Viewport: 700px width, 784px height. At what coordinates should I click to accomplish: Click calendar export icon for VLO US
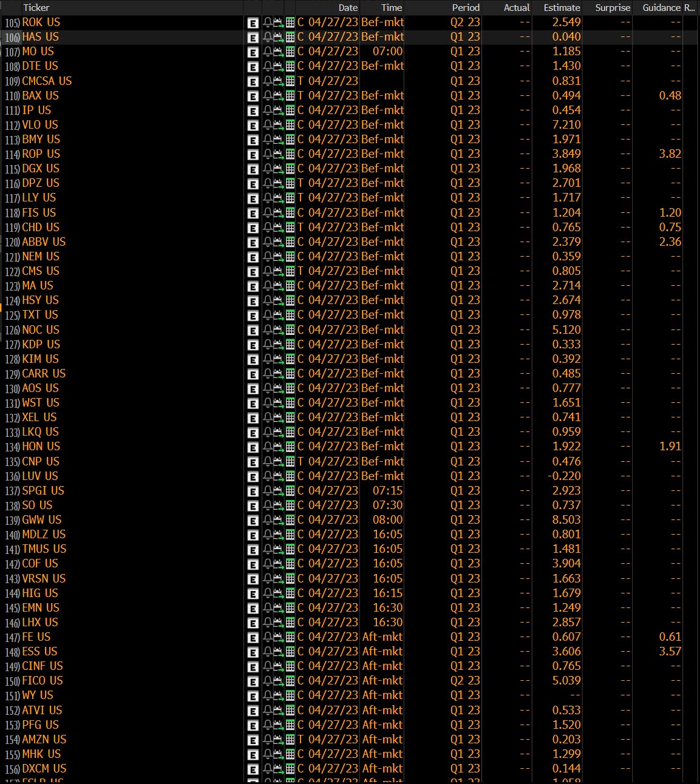(x=279, y=126)
